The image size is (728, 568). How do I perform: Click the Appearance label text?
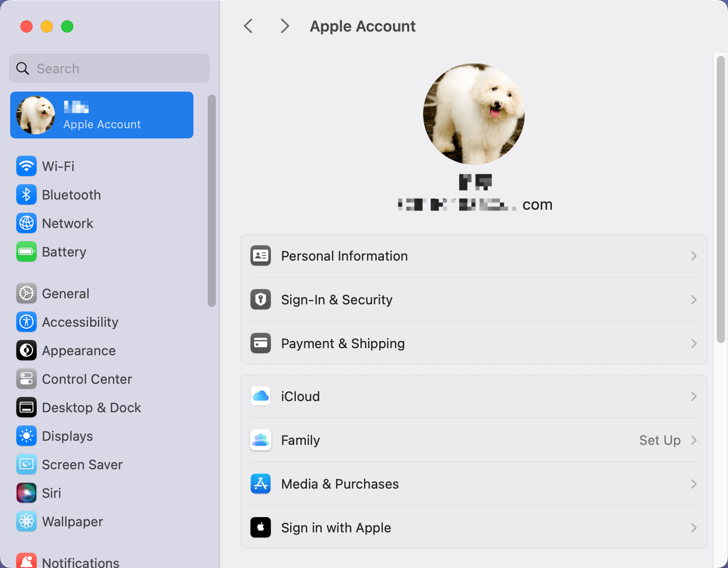pyautogui.click(x=79, y=351)
